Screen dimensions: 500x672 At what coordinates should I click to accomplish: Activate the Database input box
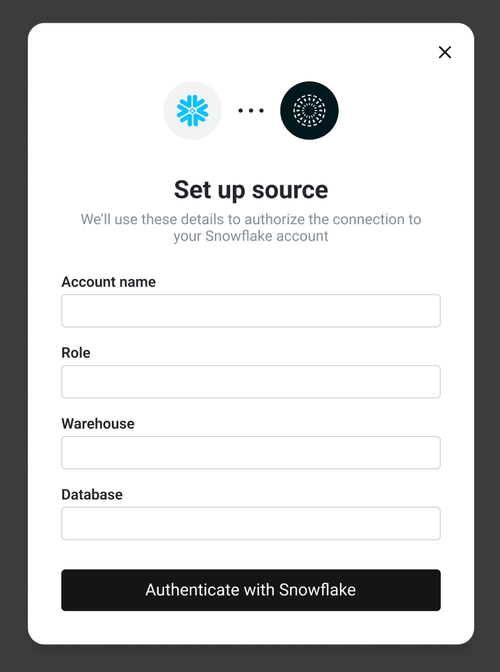coord(251,523)
